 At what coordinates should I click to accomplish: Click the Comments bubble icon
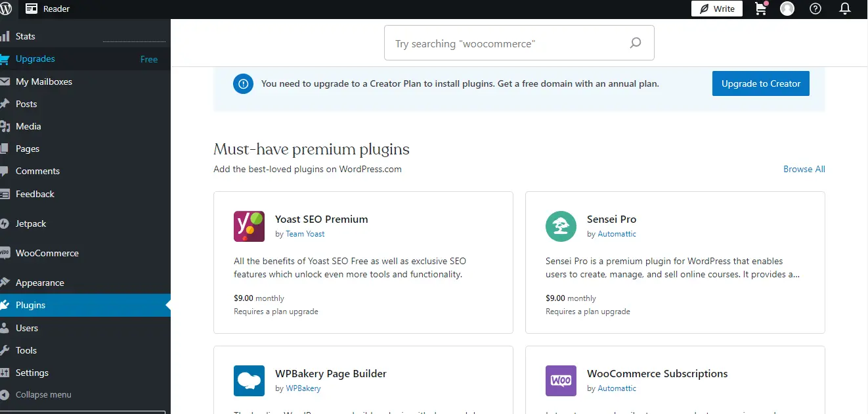click(x=4, y=172)
